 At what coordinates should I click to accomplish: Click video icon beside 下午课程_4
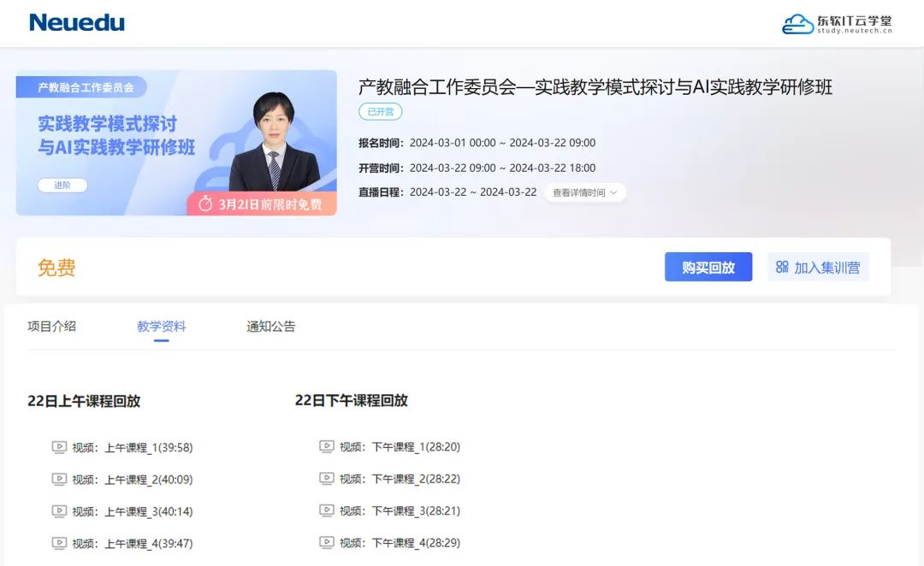pos(326,543)
